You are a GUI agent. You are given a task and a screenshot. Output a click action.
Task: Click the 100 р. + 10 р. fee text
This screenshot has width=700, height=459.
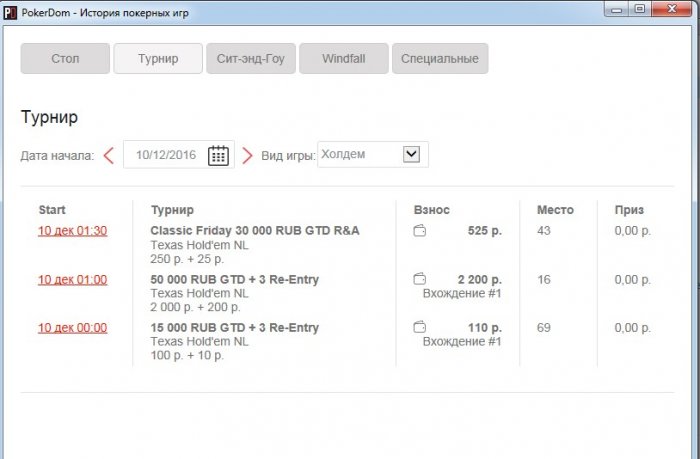click(187, 355)
